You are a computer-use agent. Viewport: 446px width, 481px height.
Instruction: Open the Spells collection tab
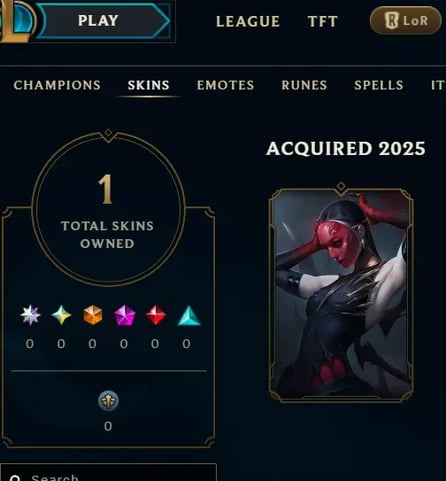click(x=379, y=85)
